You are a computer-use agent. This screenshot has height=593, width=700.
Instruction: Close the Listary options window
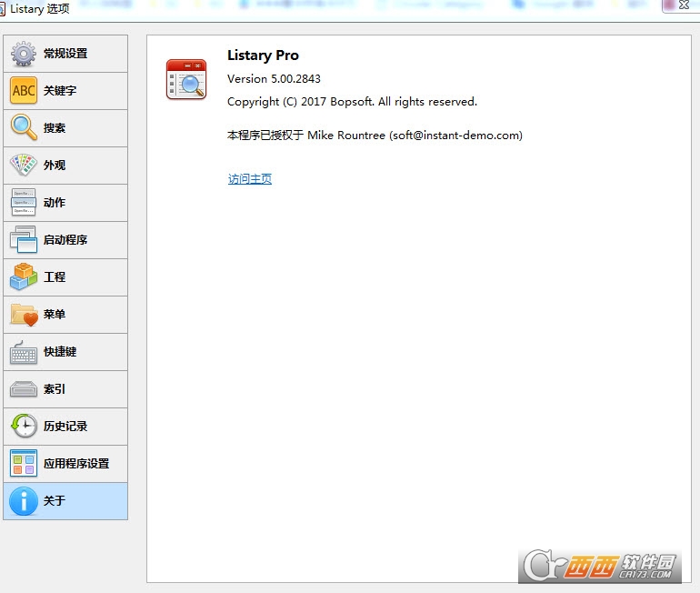click(x=684, y=5)
